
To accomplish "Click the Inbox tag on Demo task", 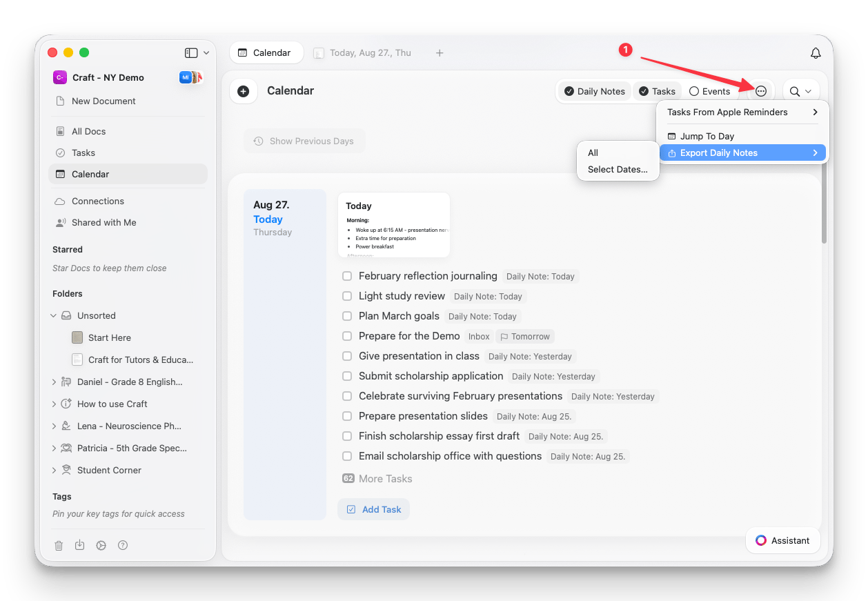I will click(479, 337).
